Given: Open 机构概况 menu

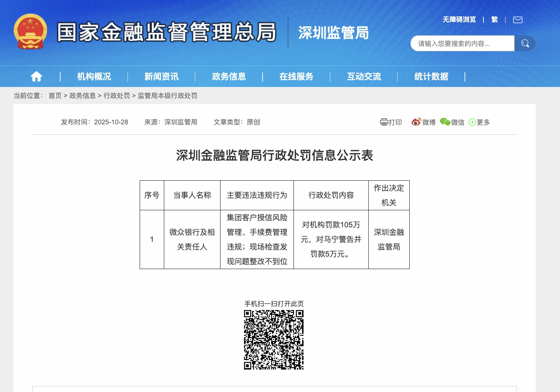Looking at the screenshot, I should [94, 77].
